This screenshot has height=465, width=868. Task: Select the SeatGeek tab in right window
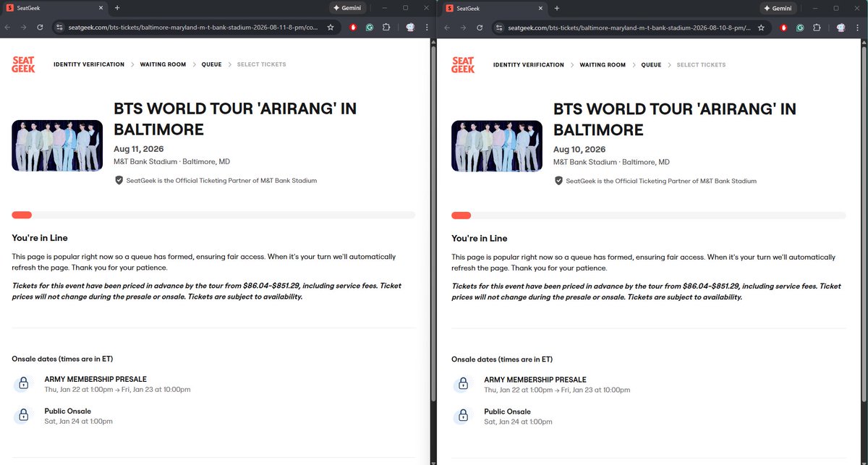pyautogui.click(x=493, y=8)
